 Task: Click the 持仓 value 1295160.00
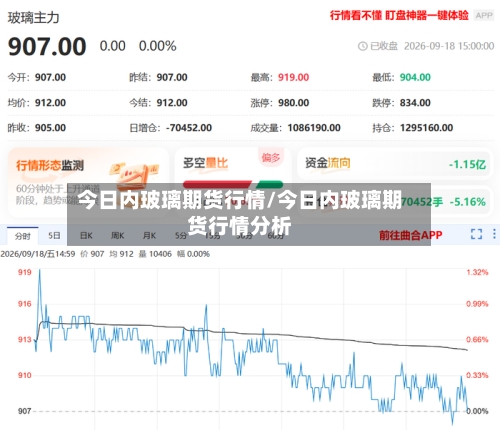pyautogui.click(x=426, y=128)
